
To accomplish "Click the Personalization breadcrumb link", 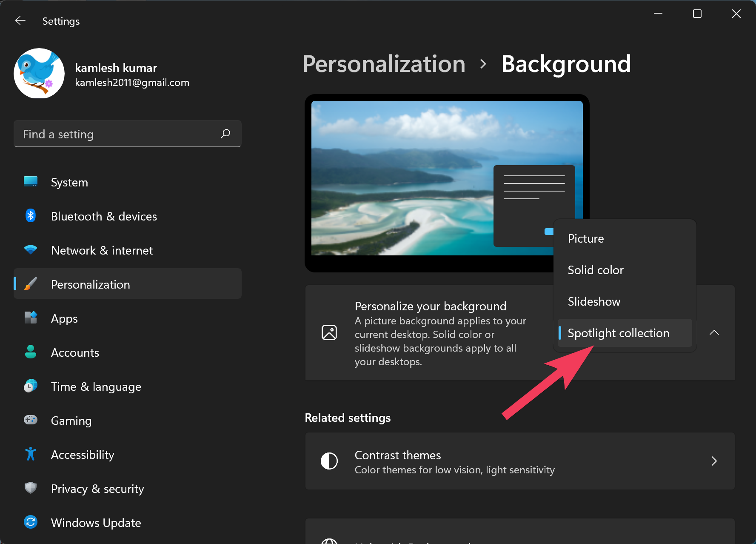I will [384, 64].
